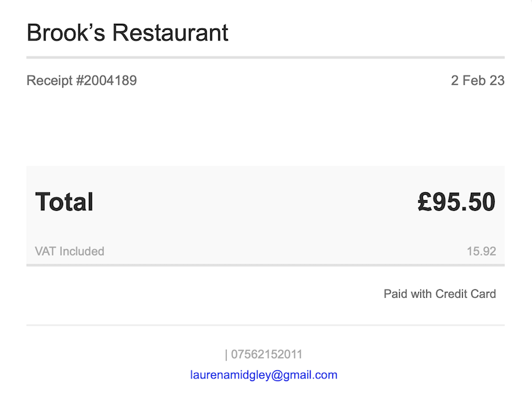Click the pipe separator before phone number
The width and height of the screenshot is (532, 395).
[x=226, y=355]
